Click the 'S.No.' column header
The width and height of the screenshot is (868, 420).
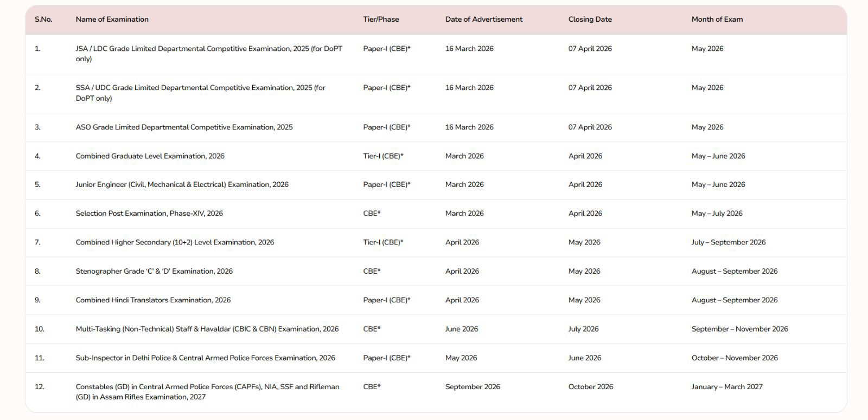43,20
